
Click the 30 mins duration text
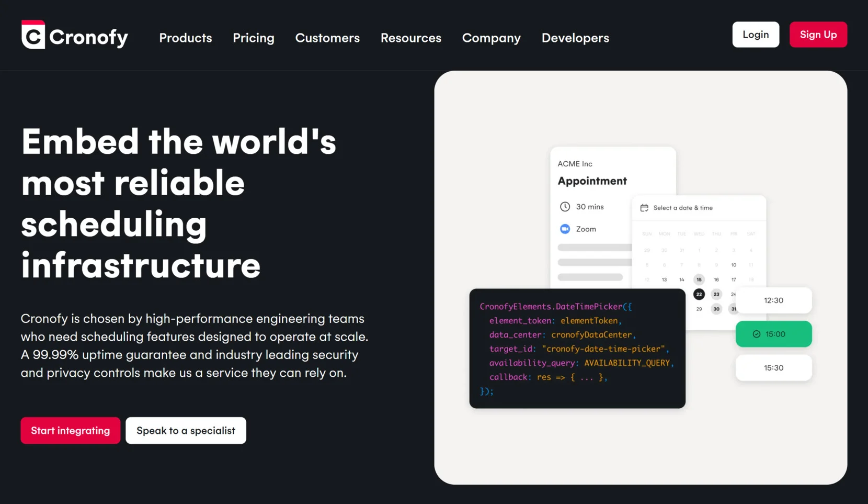[590, 207]
